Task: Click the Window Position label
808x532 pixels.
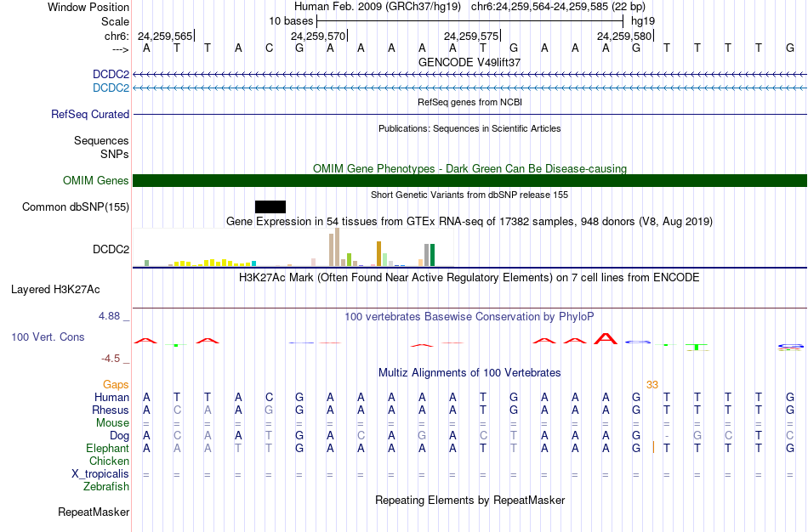Action: pos(88,7)
